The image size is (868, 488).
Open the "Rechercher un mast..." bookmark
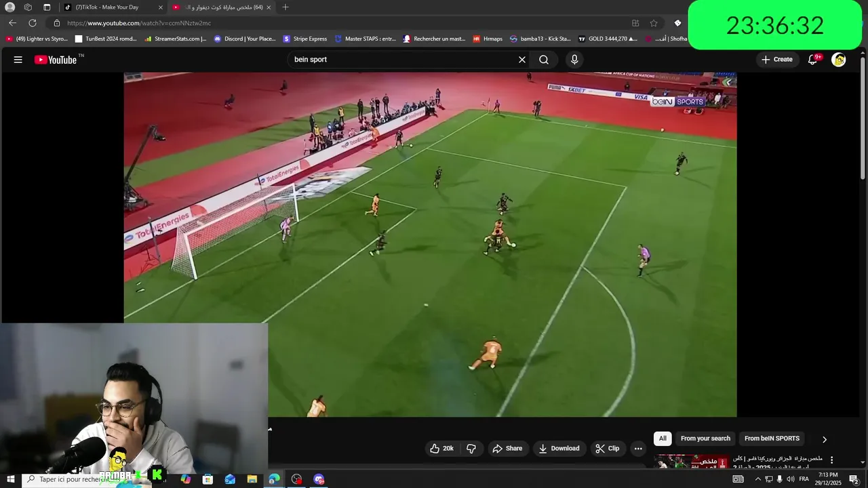(x=434, y=39)
